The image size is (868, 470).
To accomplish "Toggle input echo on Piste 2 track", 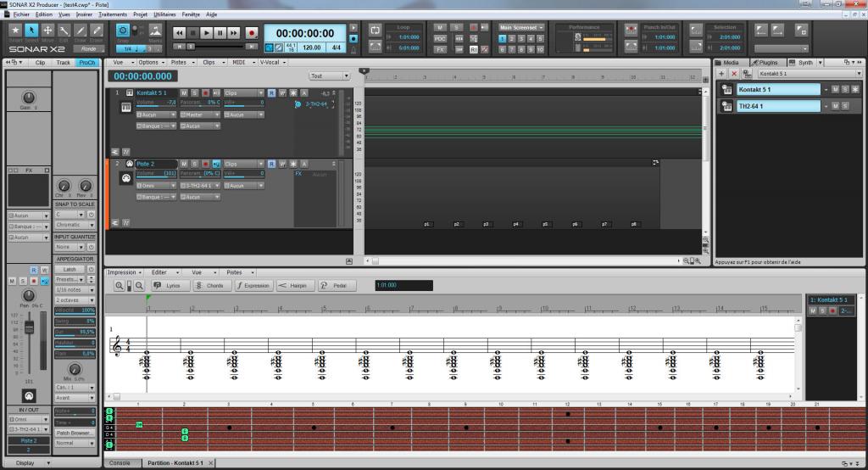I will [x=216, y=164].
